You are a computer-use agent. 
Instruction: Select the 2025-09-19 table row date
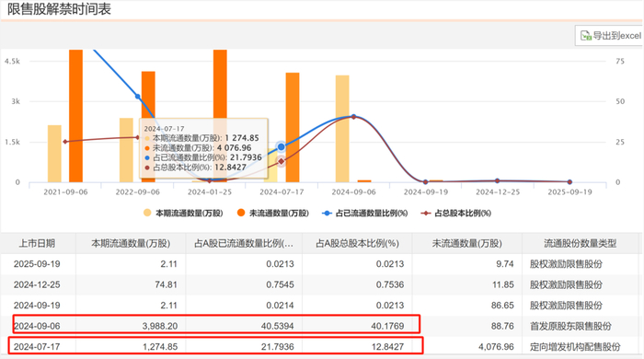(x=37, y=264)
